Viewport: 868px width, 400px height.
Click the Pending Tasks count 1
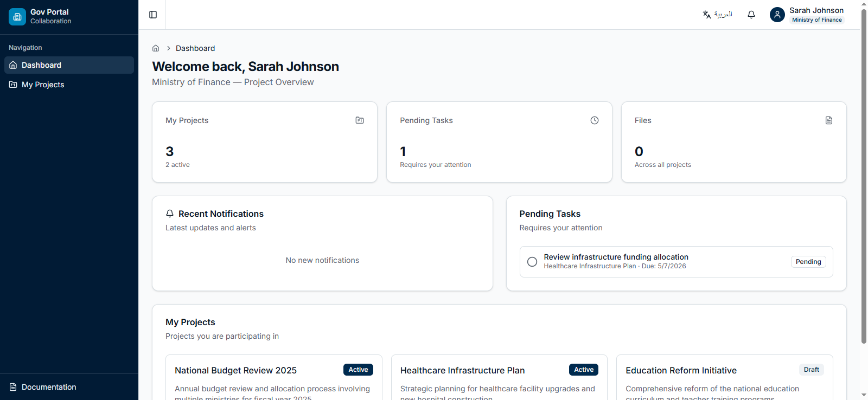[403, 151]
